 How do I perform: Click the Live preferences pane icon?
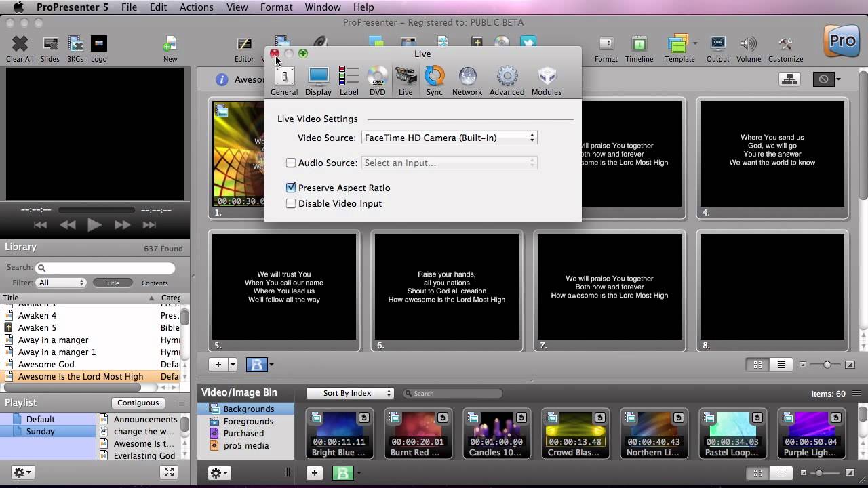[x=406, y=81]
